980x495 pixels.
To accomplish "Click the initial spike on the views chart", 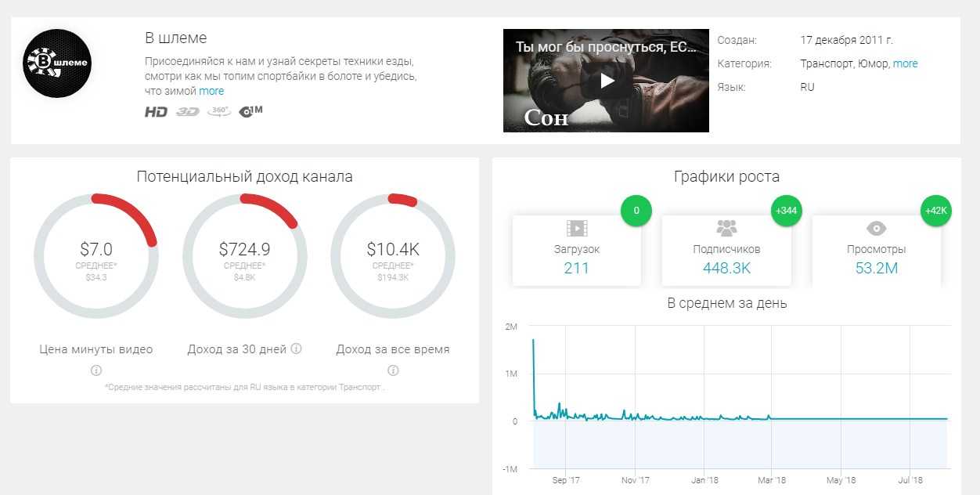I will pyautogui.click(x=533, y=341).
